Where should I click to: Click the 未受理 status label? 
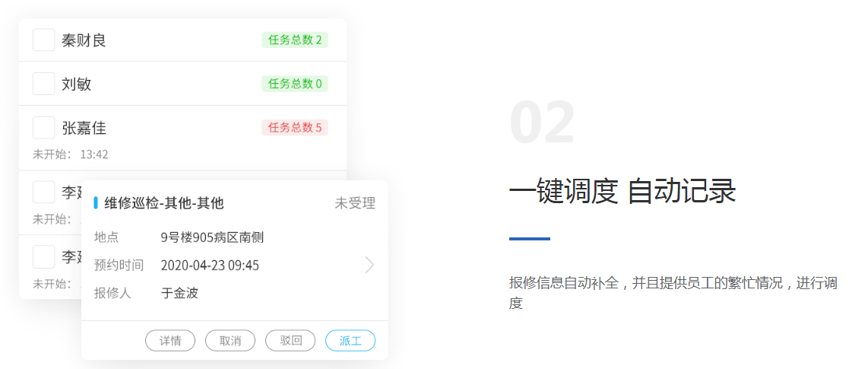[355, 203]
